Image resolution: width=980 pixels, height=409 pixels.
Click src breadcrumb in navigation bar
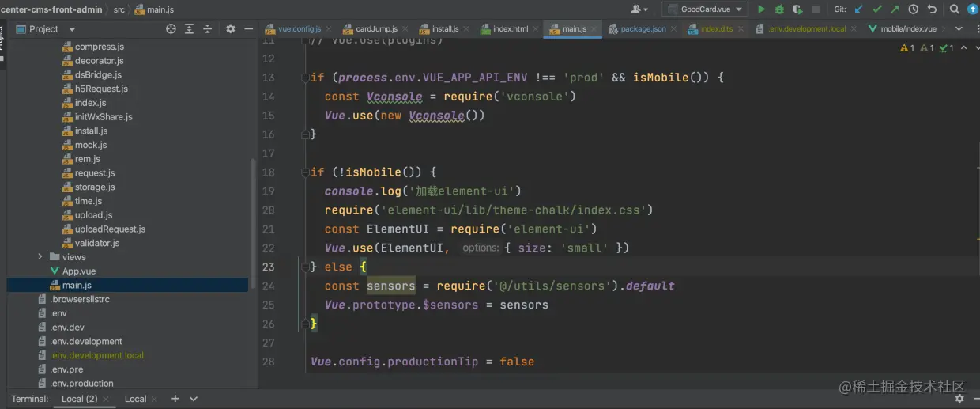(119, 9)
